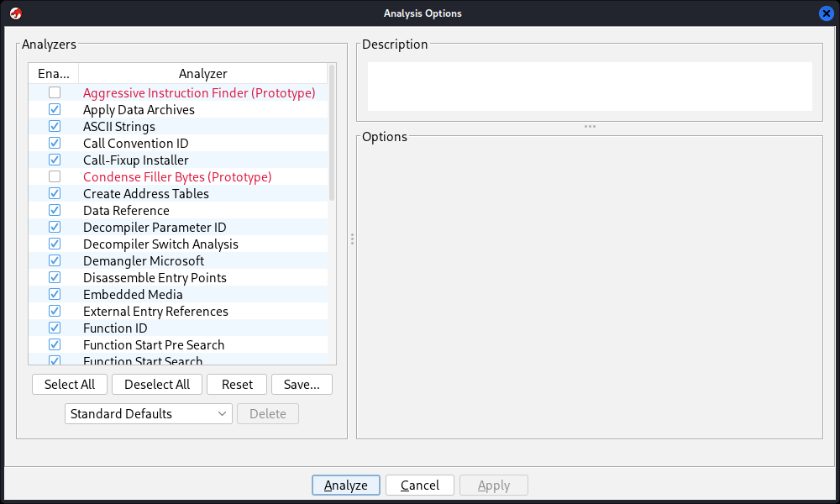Select the Function ID row text
The image size is (840, 504).
pos(115,328)
